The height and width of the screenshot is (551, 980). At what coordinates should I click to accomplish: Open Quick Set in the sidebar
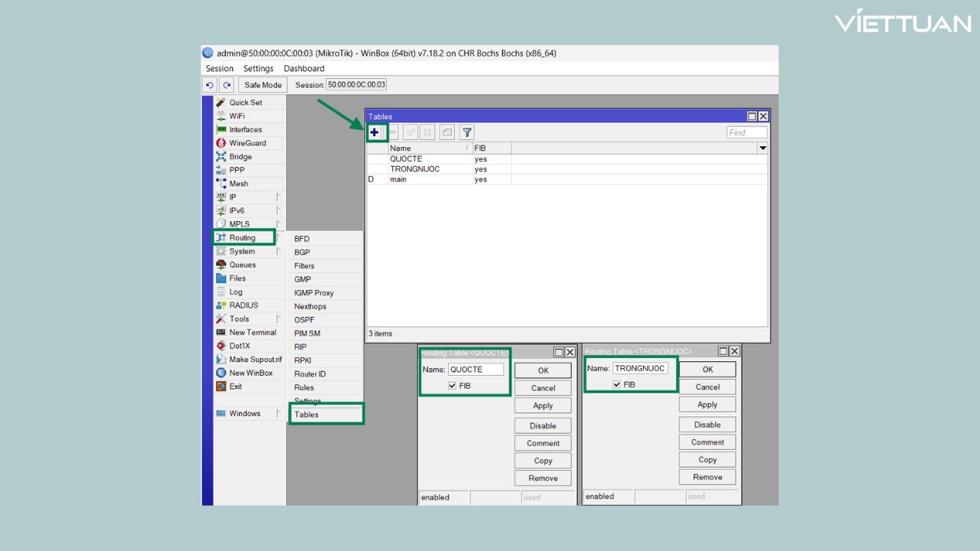click(x=245, y=103)
